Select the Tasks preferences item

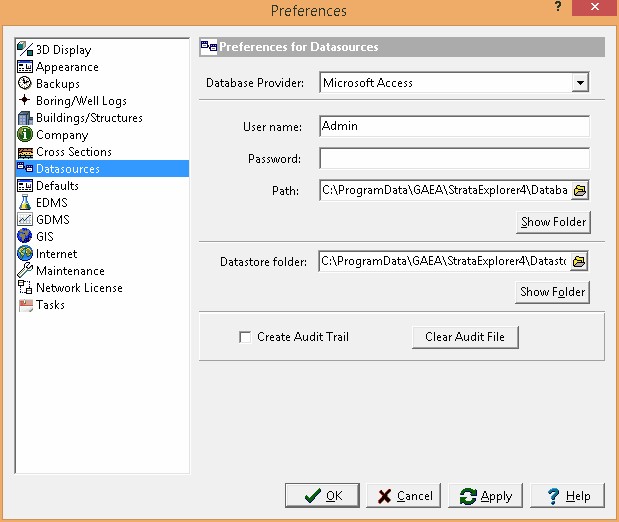pyautogui.click(x=50, y=305)
